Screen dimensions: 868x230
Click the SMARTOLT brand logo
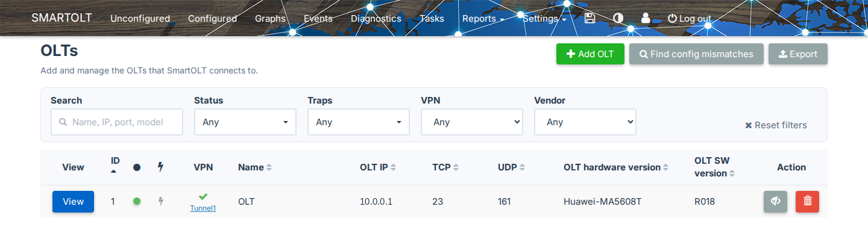[x=61, y=17]
